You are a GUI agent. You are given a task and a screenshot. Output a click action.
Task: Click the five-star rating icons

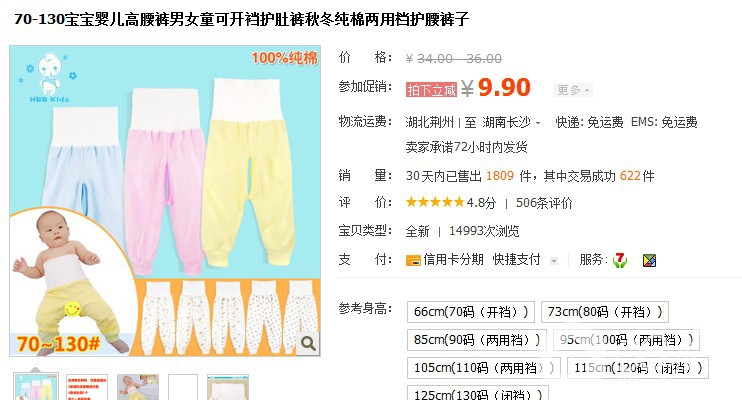coord(435,203)
